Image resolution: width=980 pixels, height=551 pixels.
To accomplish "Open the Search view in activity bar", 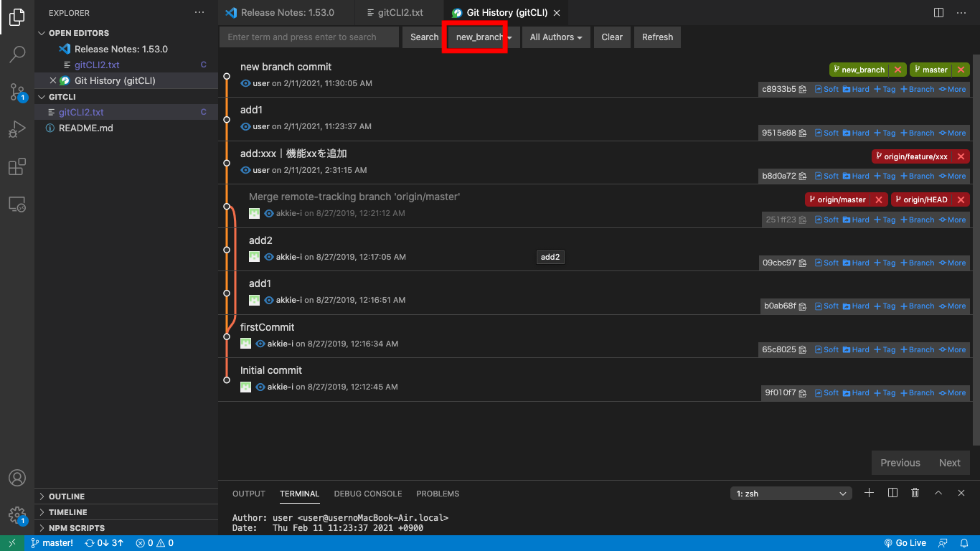I will pyautogui.click(x=17, y=55).
